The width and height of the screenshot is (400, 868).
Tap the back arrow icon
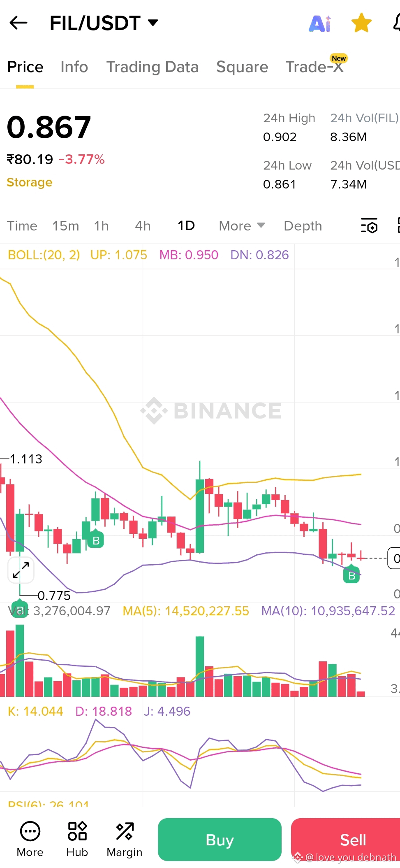point(18,23)
